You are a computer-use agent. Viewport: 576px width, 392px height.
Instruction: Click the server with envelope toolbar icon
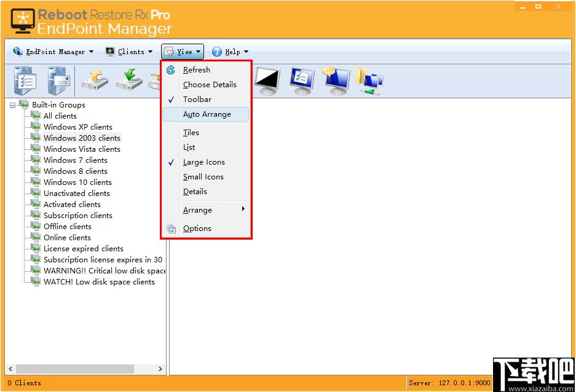(58, 80)
